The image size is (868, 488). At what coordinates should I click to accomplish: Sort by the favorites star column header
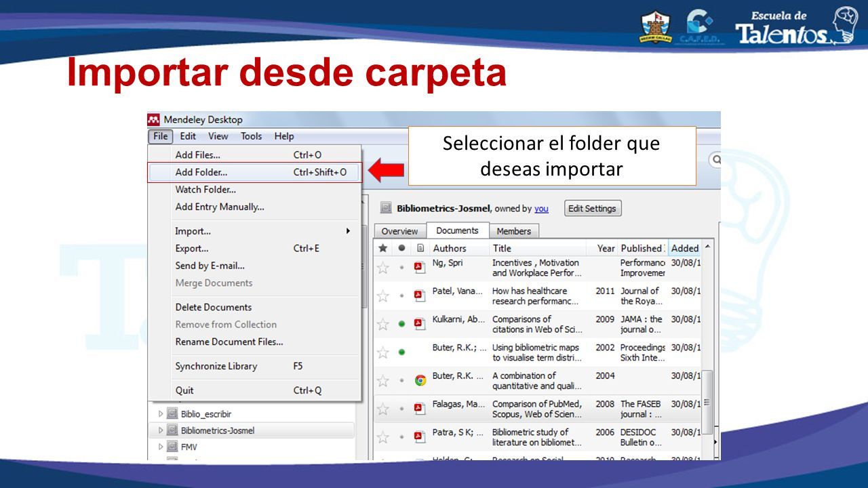(x=383, y=248)
